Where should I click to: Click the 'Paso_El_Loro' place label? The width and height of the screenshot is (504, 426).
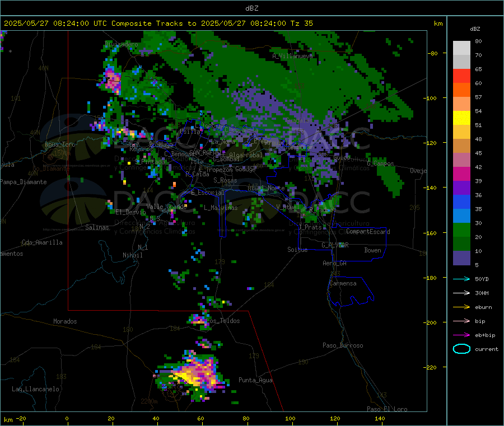[x=387, y=409]
